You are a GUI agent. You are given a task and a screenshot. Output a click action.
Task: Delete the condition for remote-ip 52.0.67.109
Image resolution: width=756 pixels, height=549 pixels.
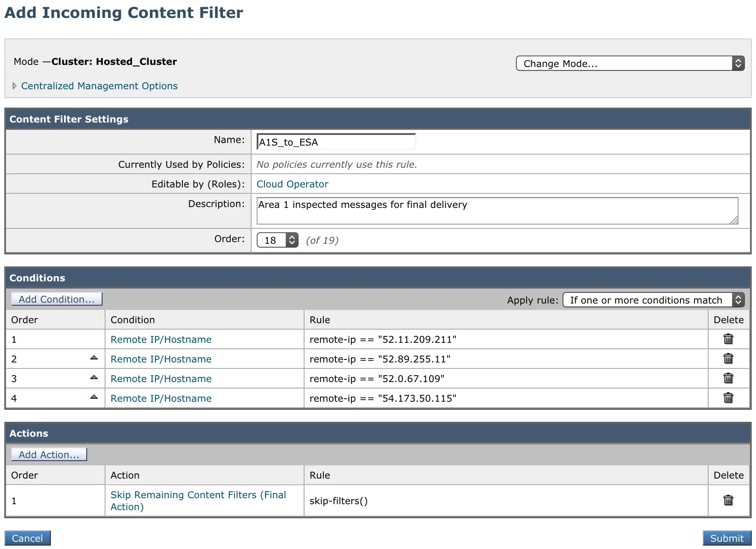pos(728,378)
